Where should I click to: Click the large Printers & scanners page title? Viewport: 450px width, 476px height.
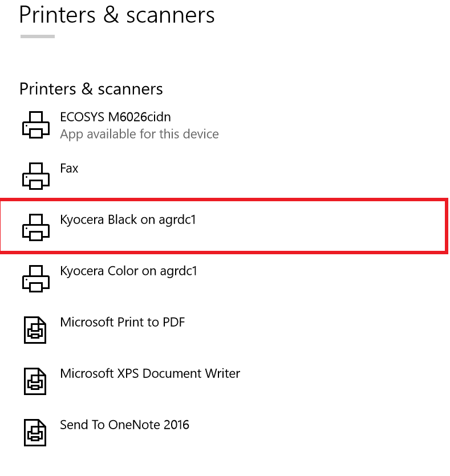[117, 15]
